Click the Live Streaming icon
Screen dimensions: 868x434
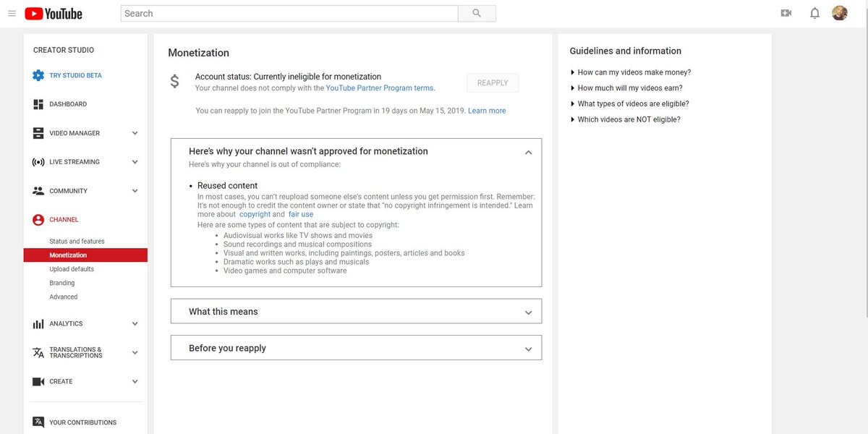pyautogui.click(x=38, y=161)
